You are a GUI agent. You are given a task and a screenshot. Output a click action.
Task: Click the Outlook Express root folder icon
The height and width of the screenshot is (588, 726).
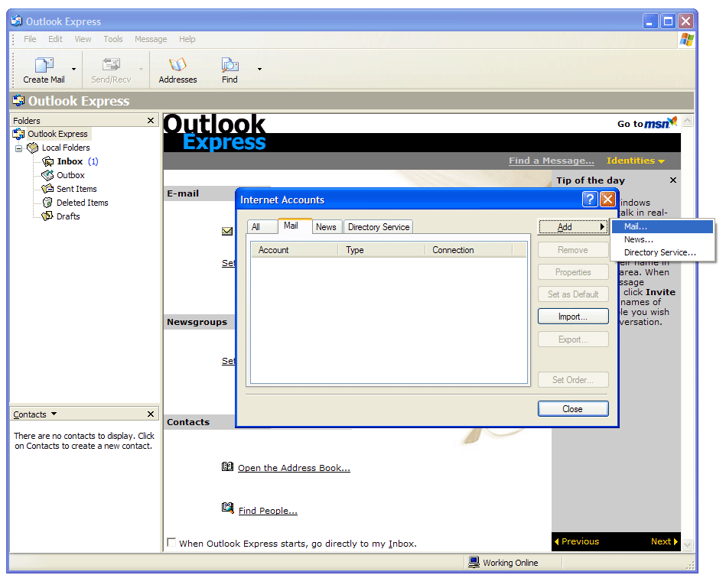18,134
